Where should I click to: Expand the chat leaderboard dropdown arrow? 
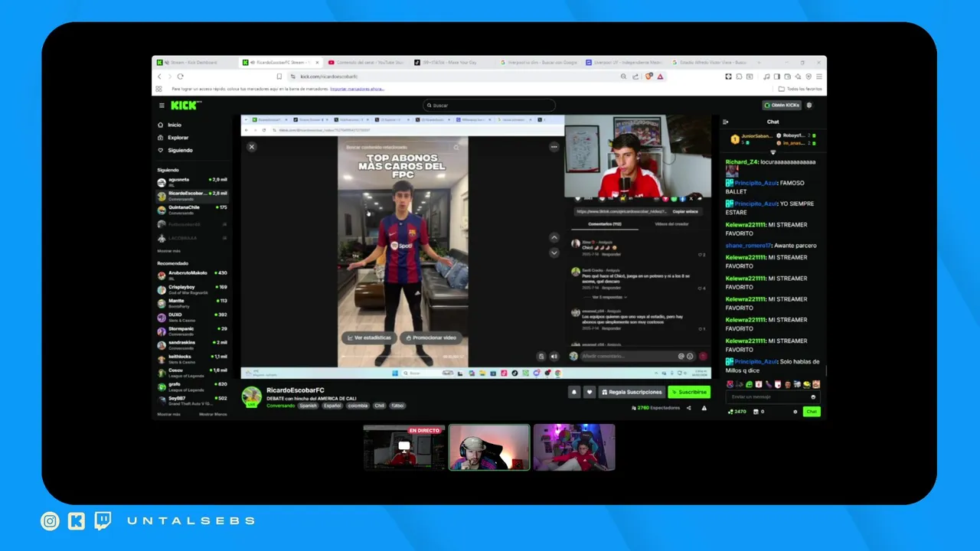(x=773, y=152)
